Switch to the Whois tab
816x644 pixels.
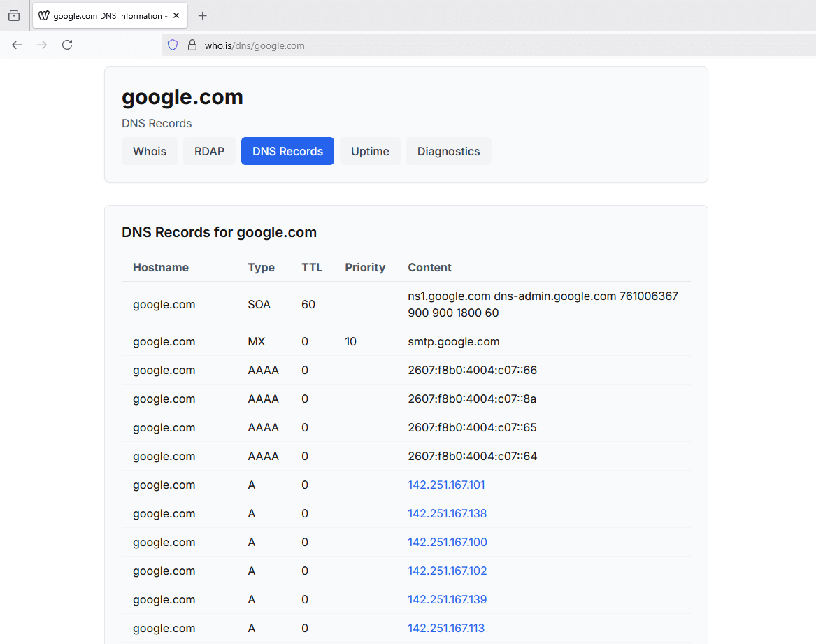pyautogui.click(x=150, y=151)
